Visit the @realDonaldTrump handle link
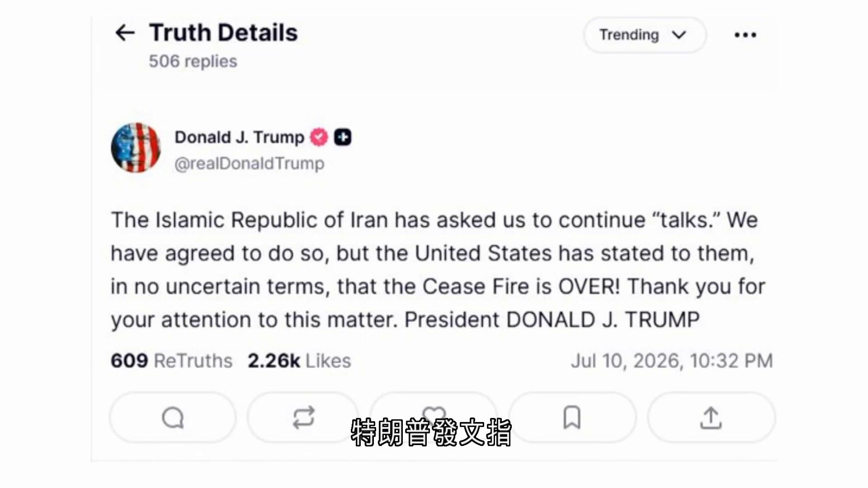This screenshot has width=868, height=488. point(250,164)
